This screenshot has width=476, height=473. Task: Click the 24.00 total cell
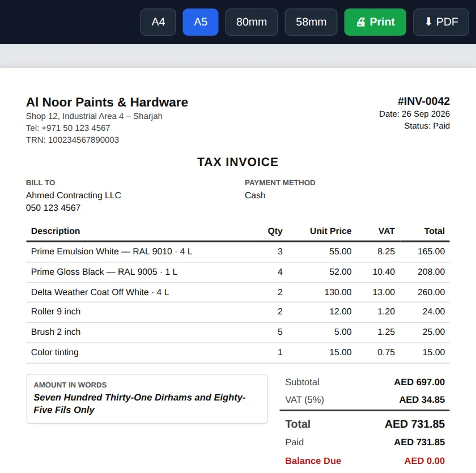[x=433, y=312]
